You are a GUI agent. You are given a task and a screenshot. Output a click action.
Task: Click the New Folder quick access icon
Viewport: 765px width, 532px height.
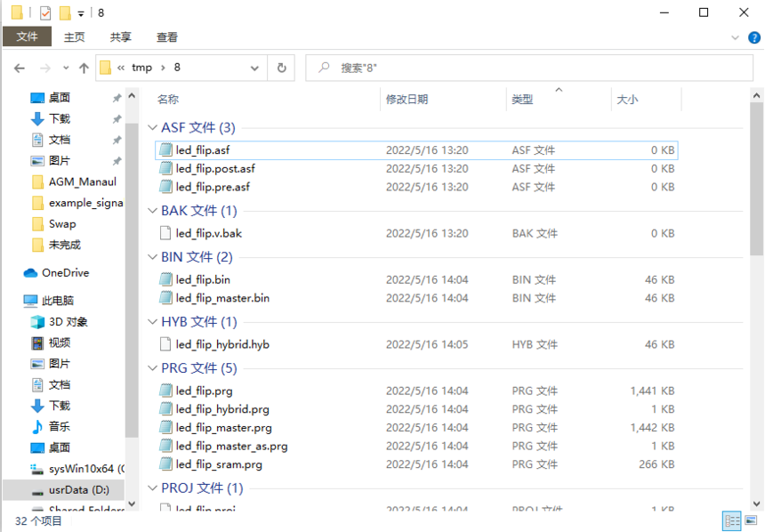(65, 12)
